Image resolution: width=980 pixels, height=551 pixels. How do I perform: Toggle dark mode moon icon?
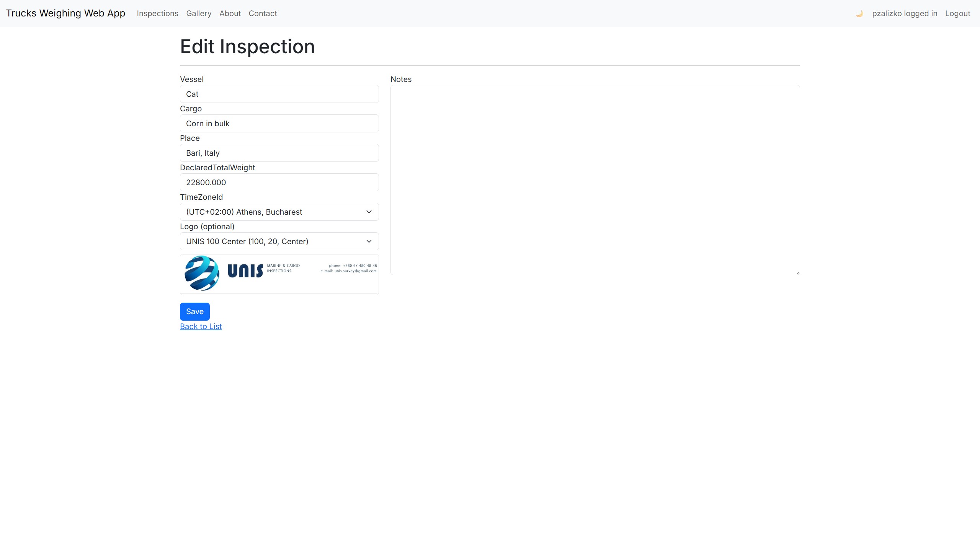click(859, 14)
